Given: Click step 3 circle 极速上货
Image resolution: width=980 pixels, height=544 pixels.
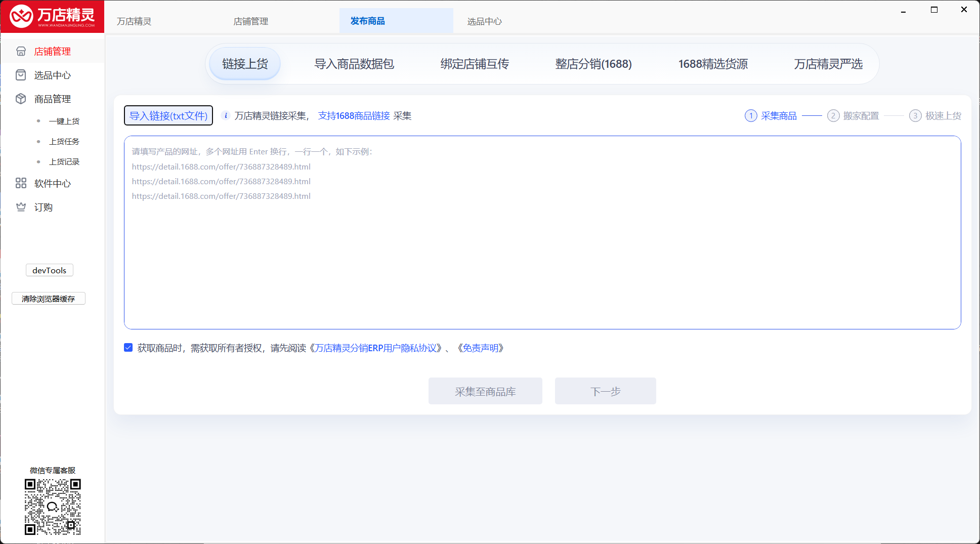Looking at the screenshot, I should pos(915,116).
